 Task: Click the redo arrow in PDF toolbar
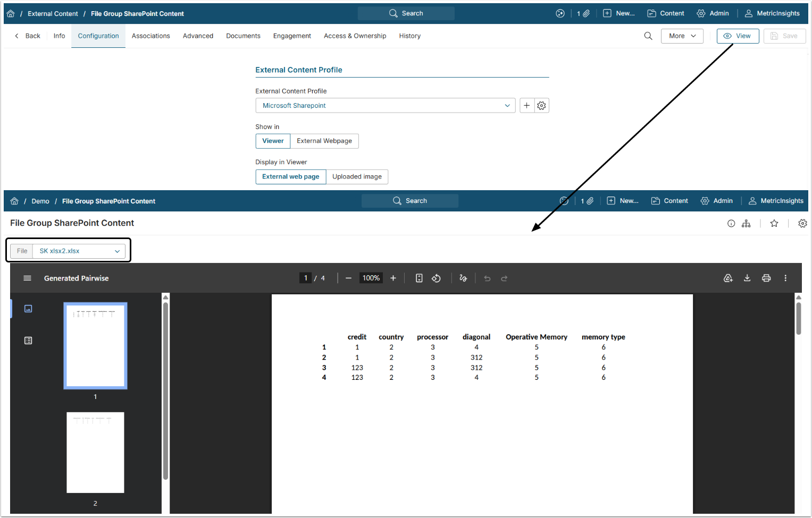click(x=504, y=278)
